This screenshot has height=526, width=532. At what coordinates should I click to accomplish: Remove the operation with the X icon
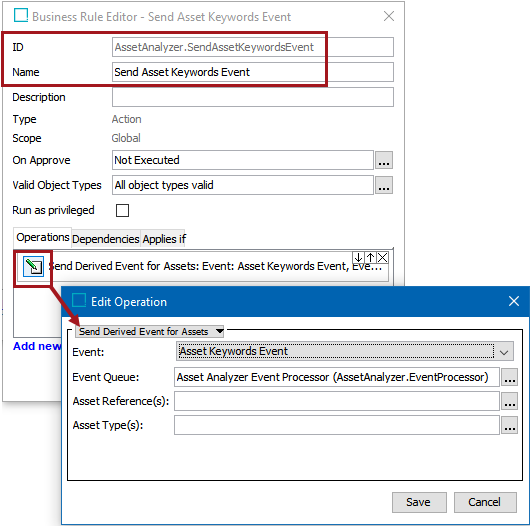pyautogui.click(x=383, y=258)
